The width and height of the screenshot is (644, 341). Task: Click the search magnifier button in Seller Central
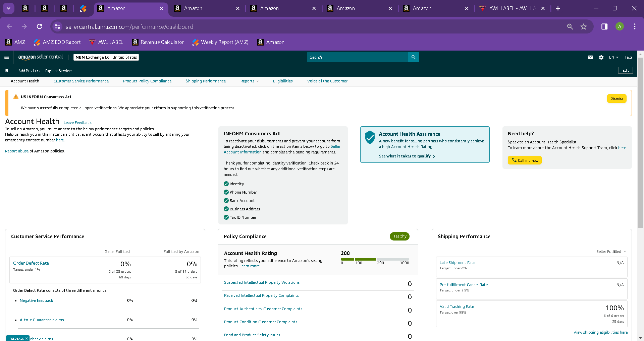(x=413, y=57)
